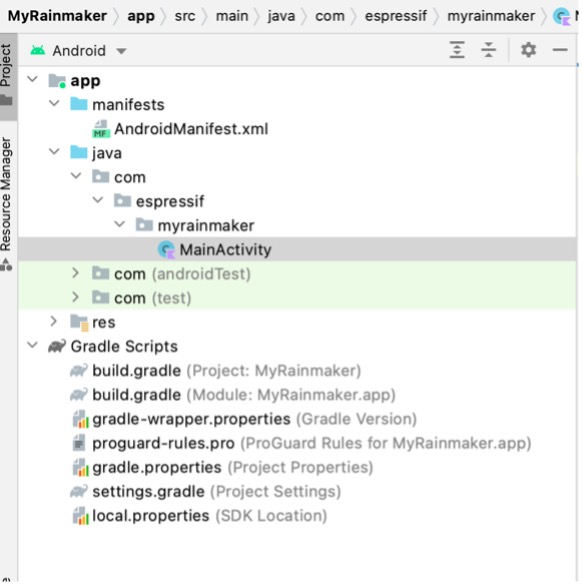Collapse the Gradle Scripts section
Screen dimensions: 583x586
click(33, 345)
